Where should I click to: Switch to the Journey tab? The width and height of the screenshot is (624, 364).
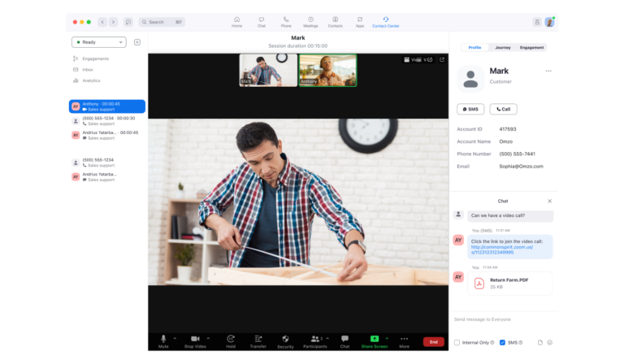[x=503, y=47]
